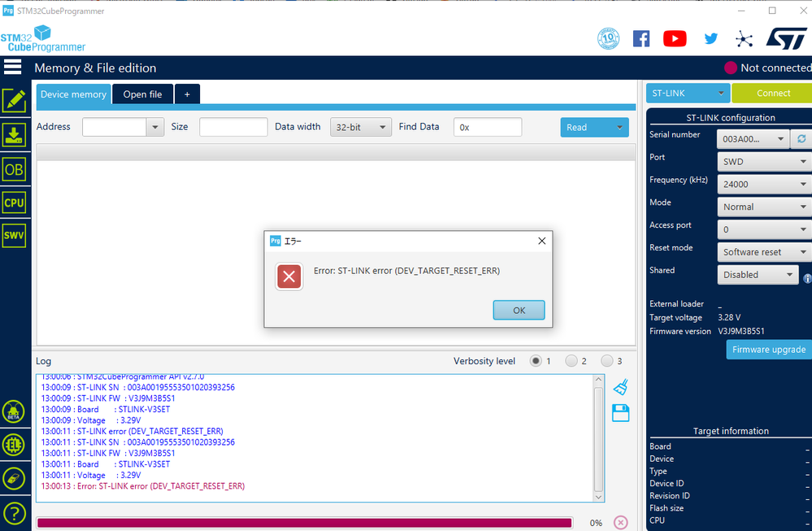Select verbosity level 1
This screenshot has height=531, width=812.
click(536, 360)
